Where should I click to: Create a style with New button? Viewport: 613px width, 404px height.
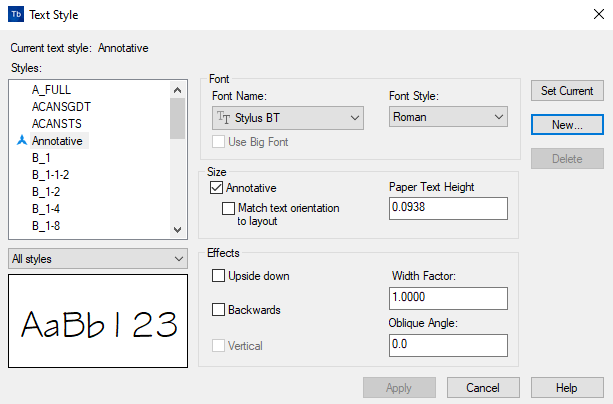tap(567, 125)
